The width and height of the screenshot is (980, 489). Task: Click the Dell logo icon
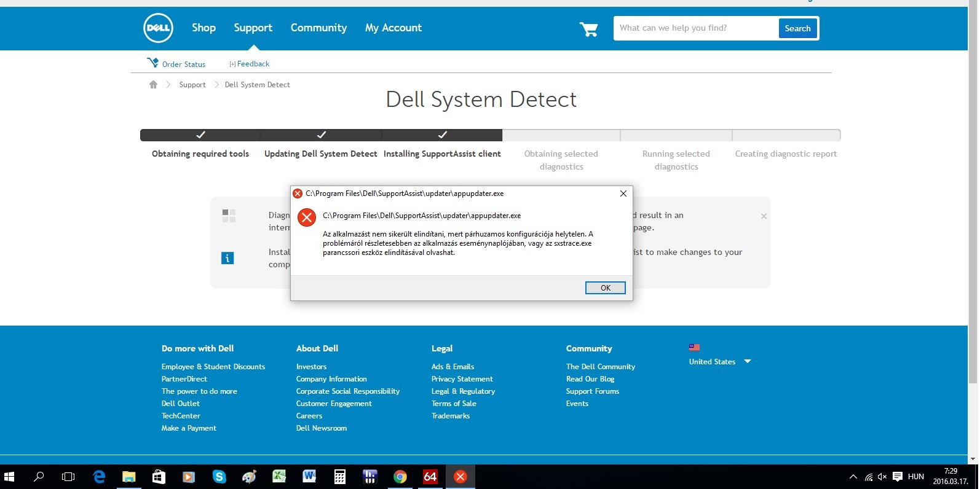click(158, 28)
